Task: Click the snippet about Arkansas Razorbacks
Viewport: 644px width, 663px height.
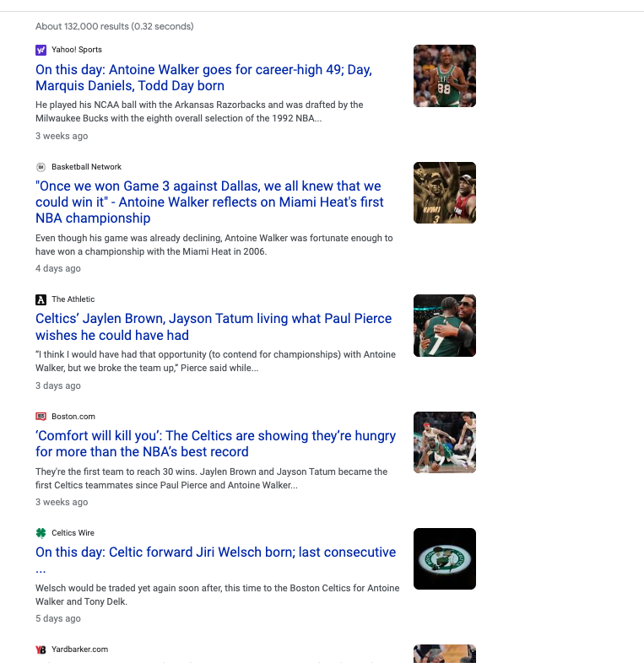Action: (199, 111)
